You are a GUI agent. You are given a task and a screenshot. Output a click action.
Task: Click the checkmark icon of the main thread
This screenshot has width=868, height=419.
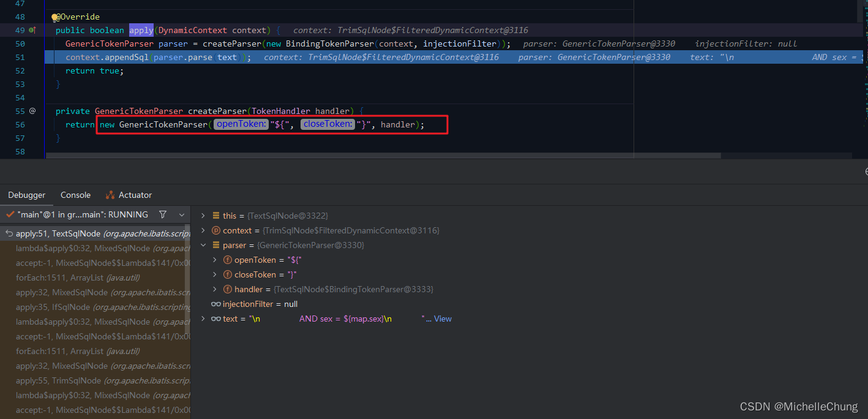pos(9,214)
